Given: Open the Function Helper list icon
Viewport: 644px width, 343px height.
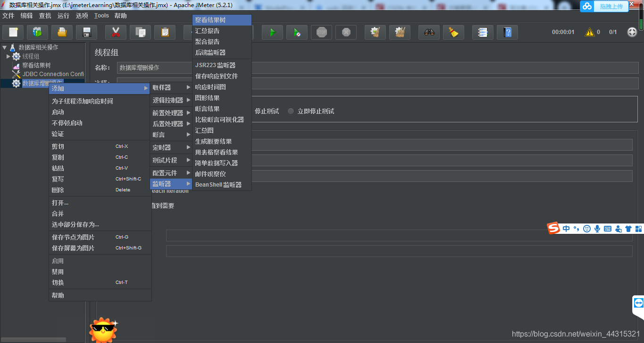Looking at the screenshot, I should pos(483,32).
